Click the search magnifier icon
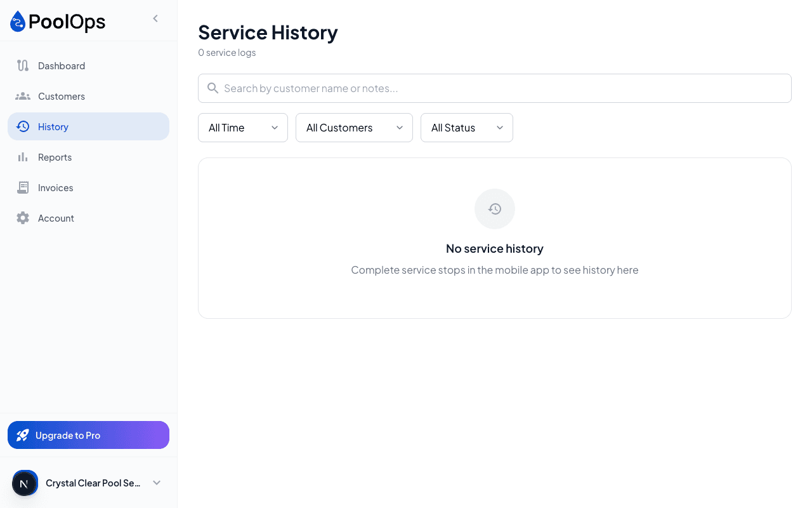 (213, 88)
